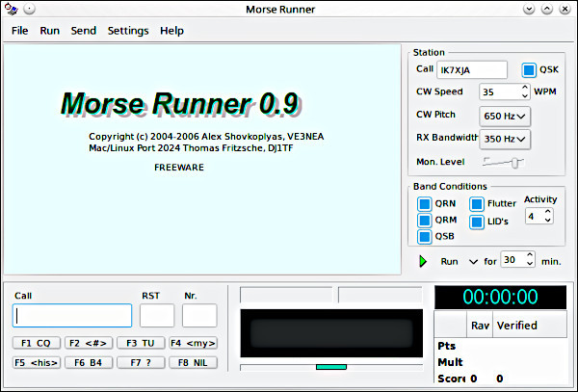Click the F8 NIL button
The width and height of the screenshot is (578, 392).
tap(193, 363)
